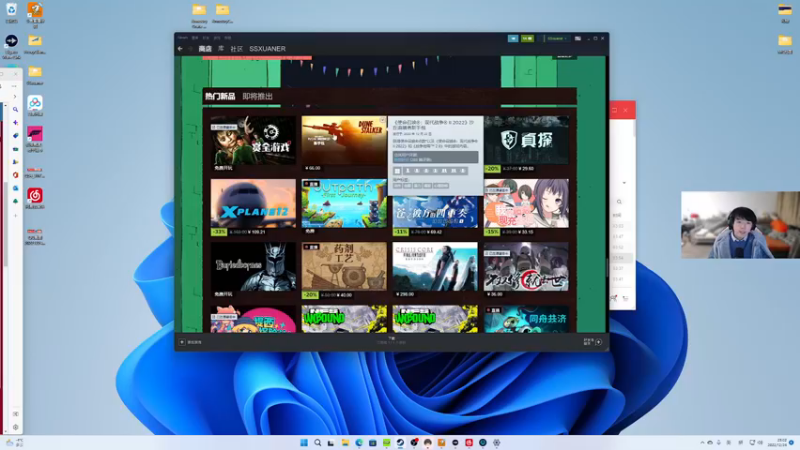Open the red app icon on taskbar
The width and height of the screenshot is (800, 450).
(x=469, y=442)
